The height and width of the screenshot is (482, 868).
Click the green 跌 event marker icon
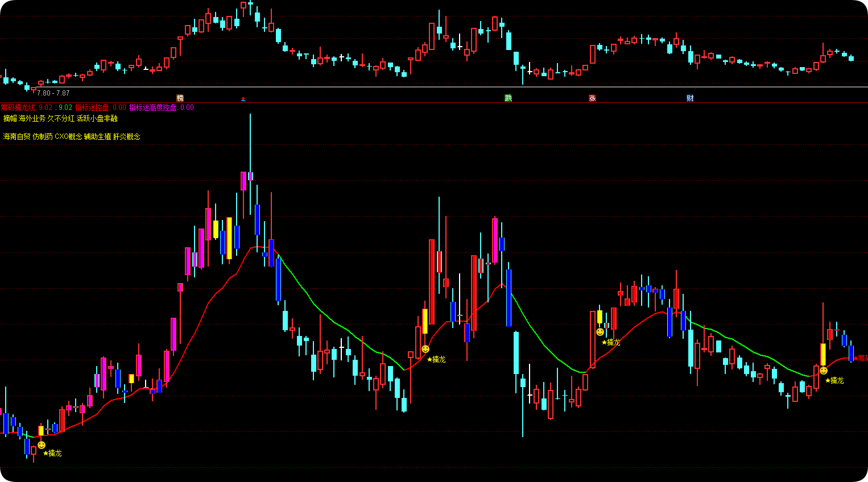coord(509,98)
